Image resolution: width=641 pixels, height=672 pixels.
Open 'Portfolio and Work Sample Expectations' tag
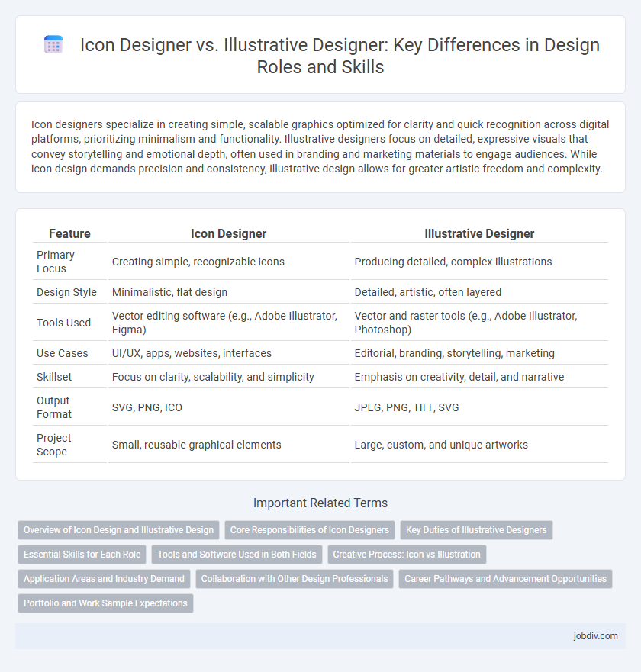(x=105, y=603)
